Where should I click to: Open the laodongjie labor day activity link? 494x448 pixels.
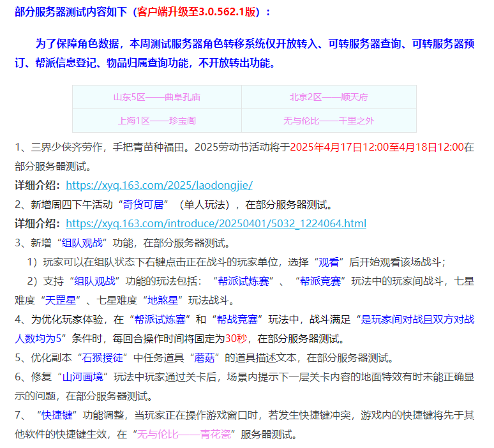tap(159, 185)
